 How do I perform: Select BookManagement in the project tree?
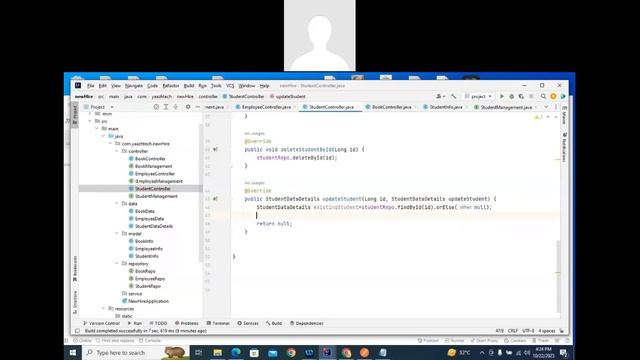(150, 166)
